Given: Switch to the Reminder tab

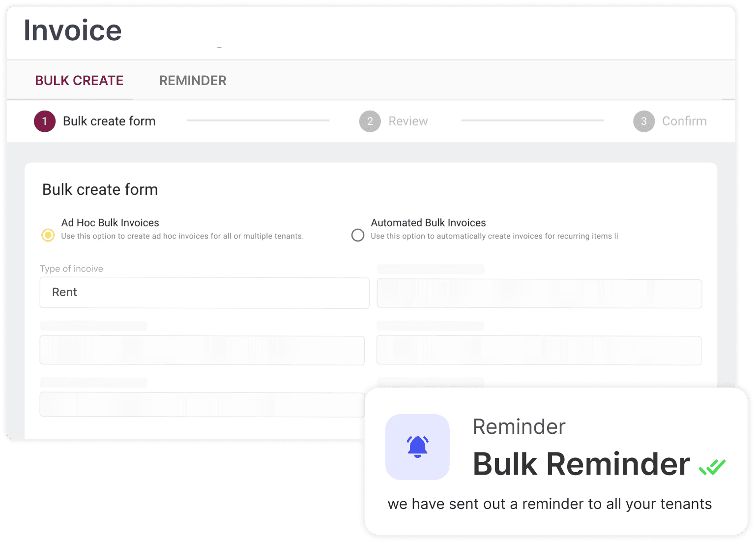Looking at the screenshot, I should [193, 81].
